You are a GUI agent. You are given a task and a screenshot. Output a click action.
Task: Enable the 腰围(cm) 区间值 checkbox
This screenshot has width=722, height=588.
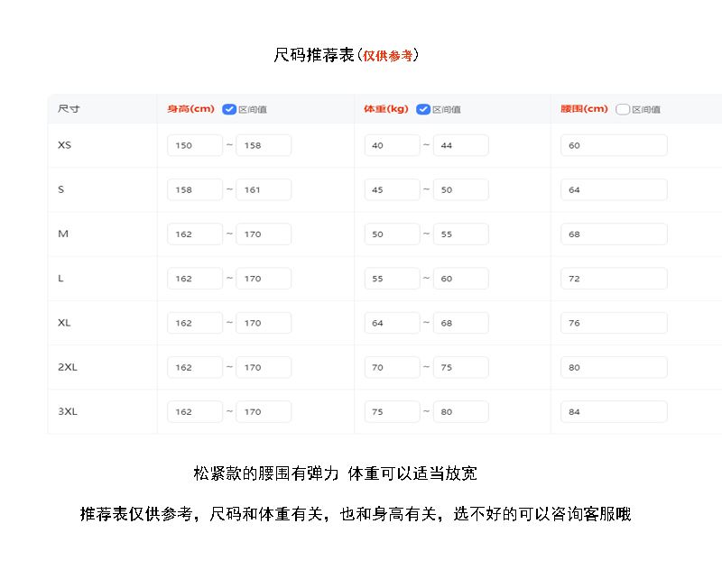pyautogui.click(x=623, y=109)
